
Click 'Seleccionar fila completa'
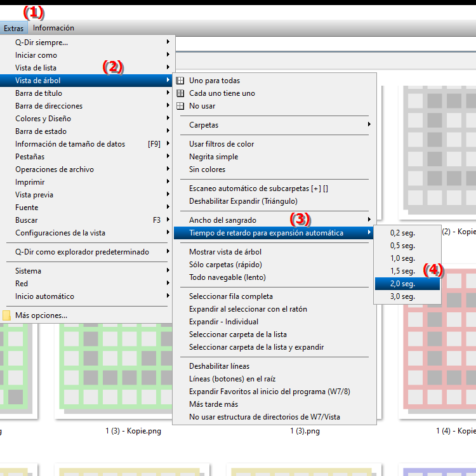point(273,296)
